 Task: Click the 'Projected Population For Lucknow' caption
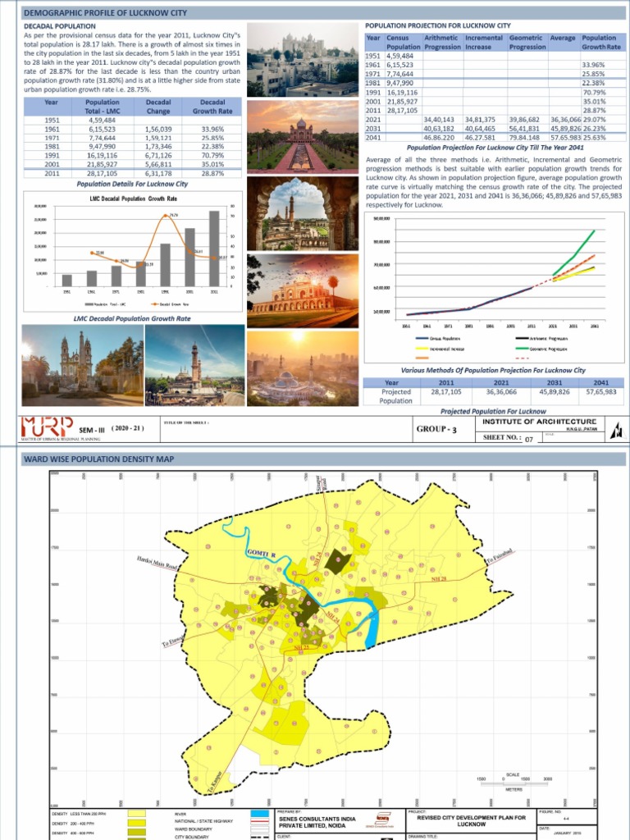pyautogui.click(x=493, y=412)
